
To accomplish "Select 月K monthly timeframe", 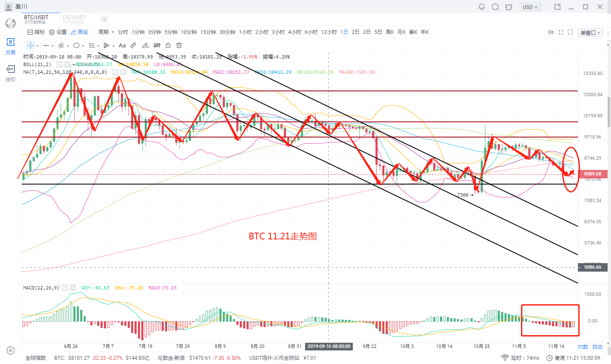I will pos(401,32).
